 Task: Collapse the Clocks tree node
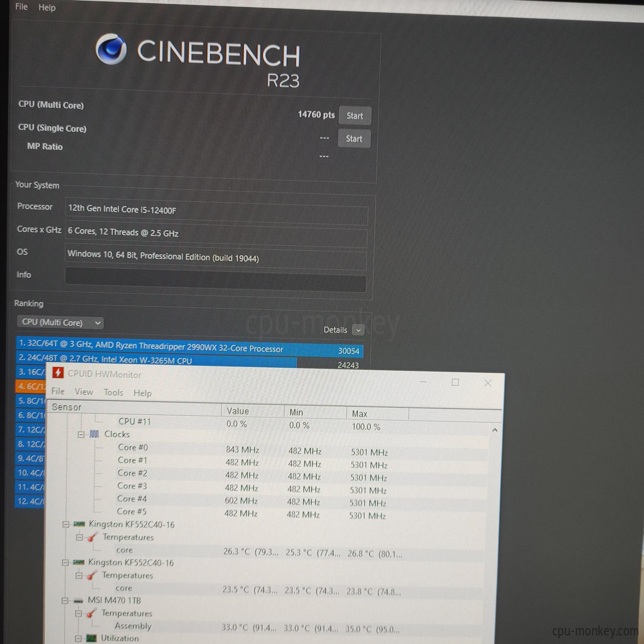pos(81,434)
